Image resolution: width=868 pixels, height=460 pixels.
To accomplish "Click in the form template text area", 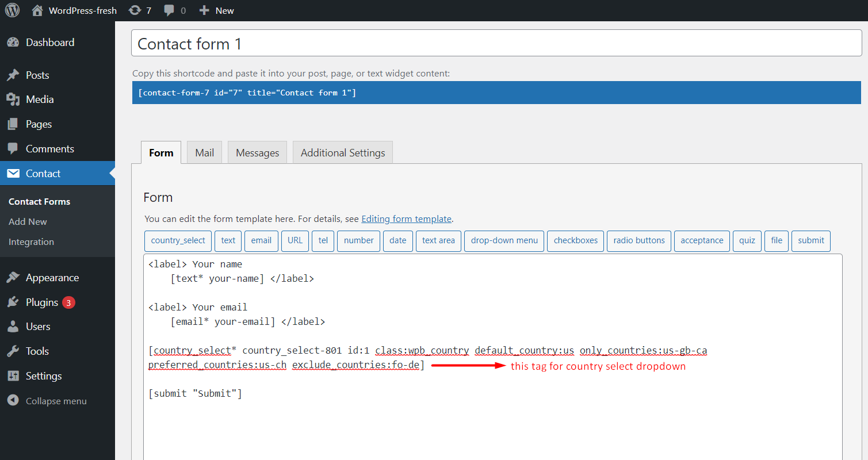I will pyautogui.click(x=493, y=356).
